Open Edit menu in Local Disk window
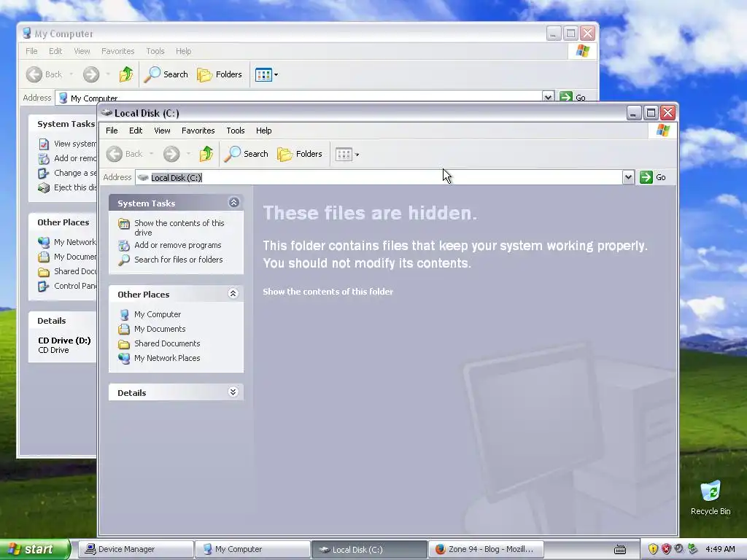Viewport: 747px width, 560px height. click(x=135, y=131)
